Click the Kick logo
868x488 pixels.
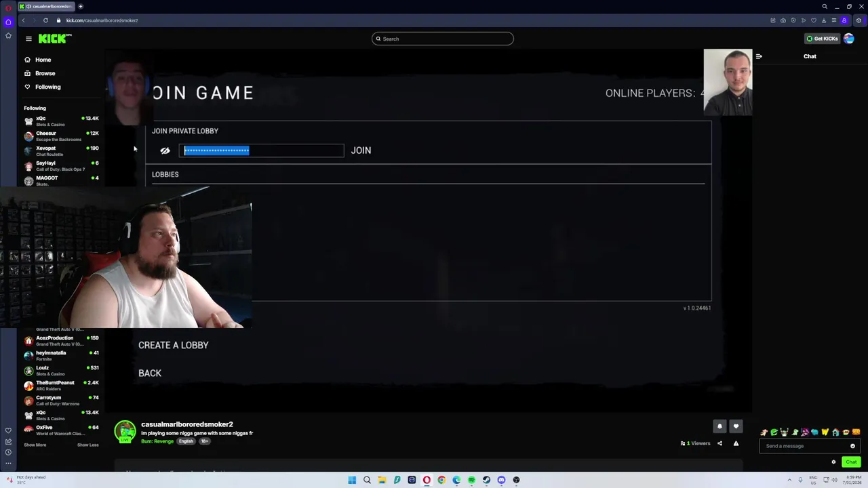click(54, 39)
